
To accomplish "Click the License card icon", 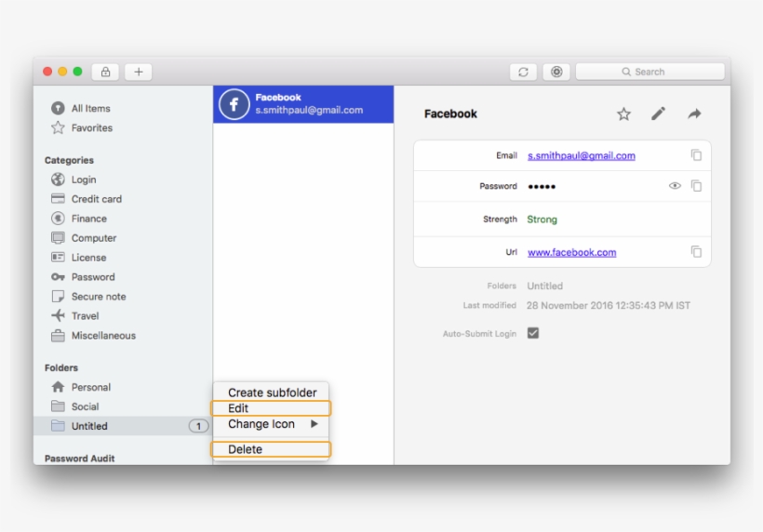I will point(58,257).
